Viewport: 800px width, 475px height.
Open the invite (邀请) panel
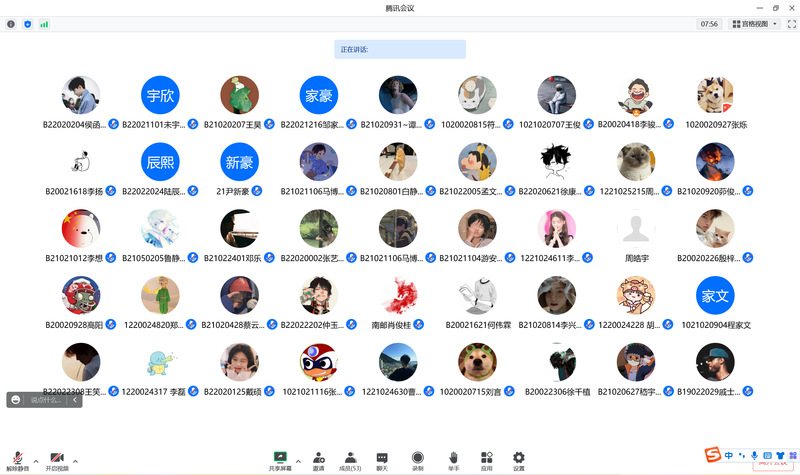coord(318,459)
